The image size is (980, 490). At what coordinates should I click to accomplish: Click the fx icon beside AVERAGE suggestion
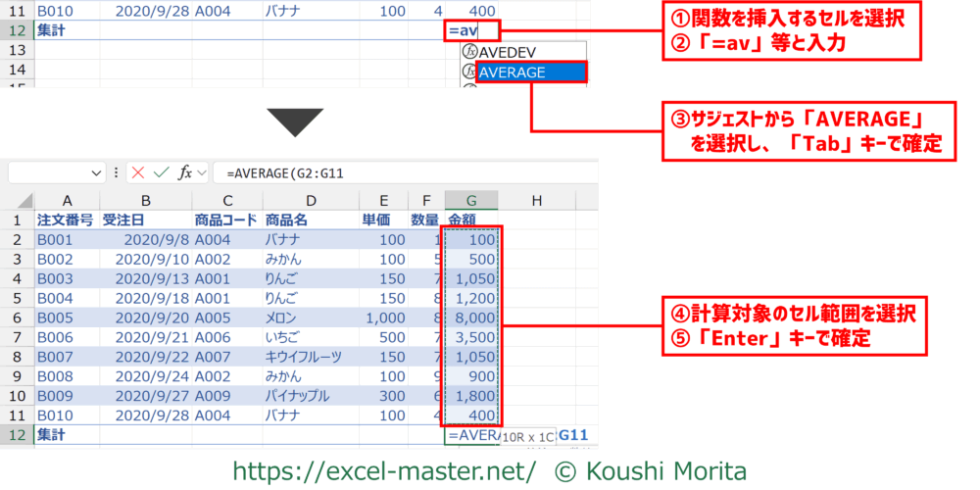(468, 72)
